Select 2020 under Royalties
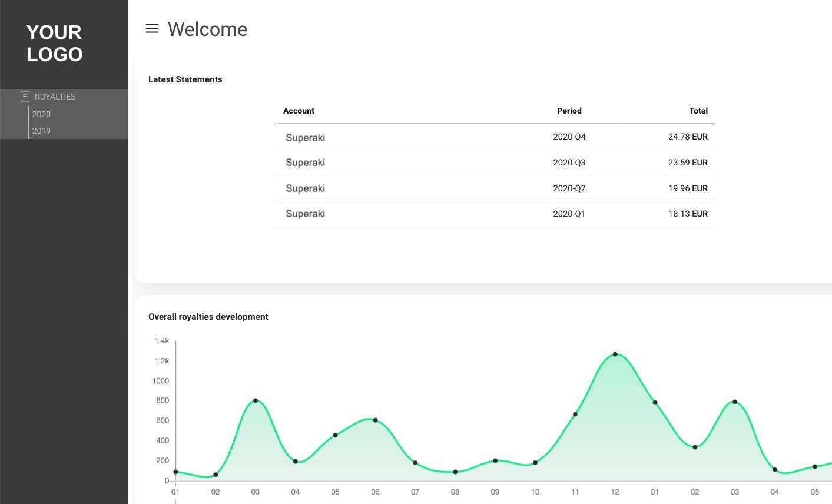This screenshot has height=504, width=832. click(41, 114)
